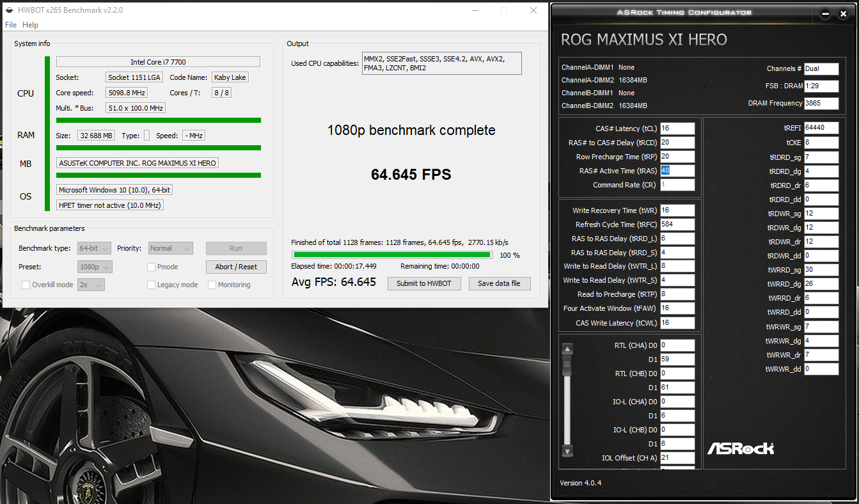Click the CAS# Latency (tCL) value field
Viewport: 859px width, 504px height.
coord(677,129)
